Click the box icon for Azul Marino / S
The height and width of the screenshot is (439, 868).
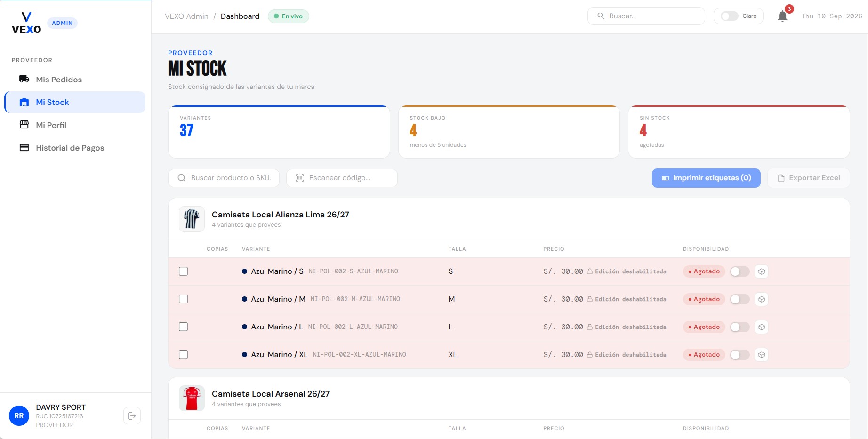pyautogui.click(x=762, y=271)
